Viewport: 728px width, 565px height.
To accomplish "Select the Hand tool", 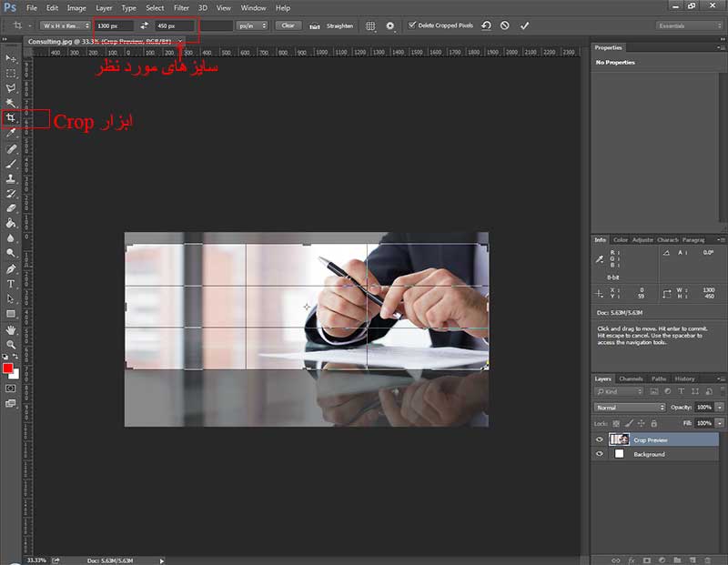I will [11, 329].
